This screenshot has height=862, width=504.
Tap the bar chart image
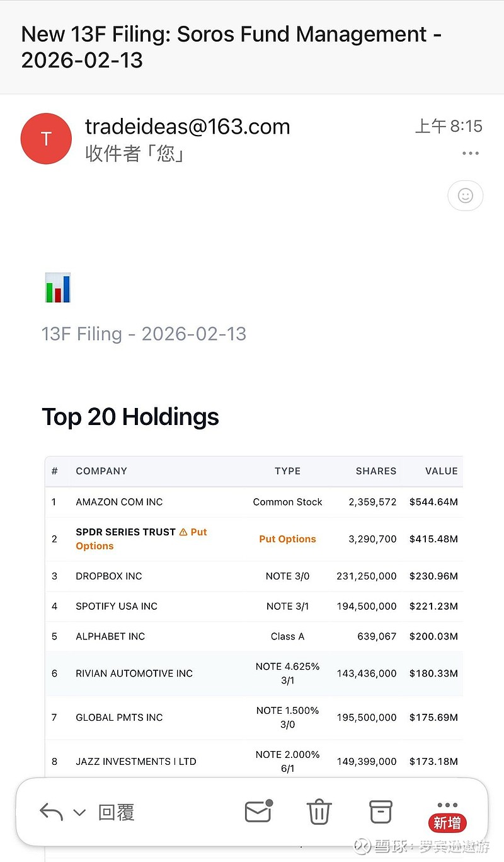[x=58, y=288]
